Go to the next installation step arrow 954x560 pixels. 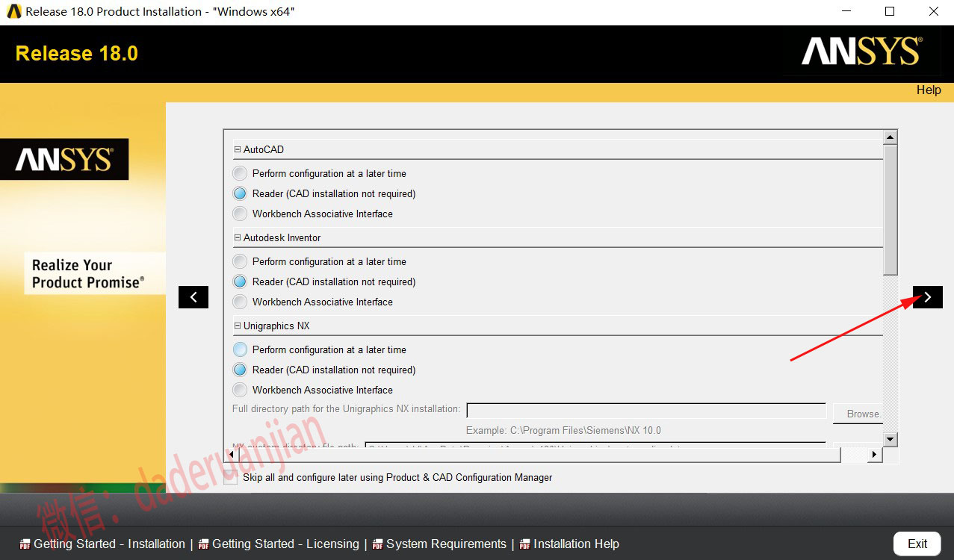point(927,297)
